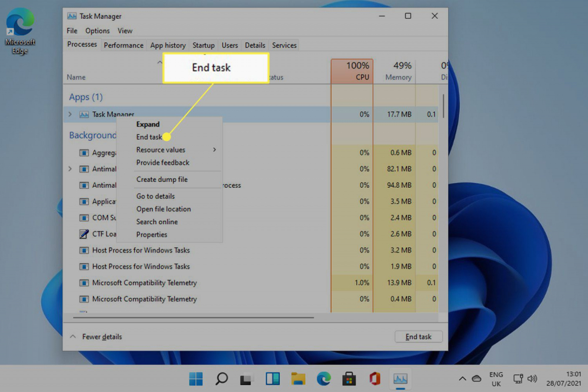Select Task Manager icon on the taskbar

pos(400,378)
